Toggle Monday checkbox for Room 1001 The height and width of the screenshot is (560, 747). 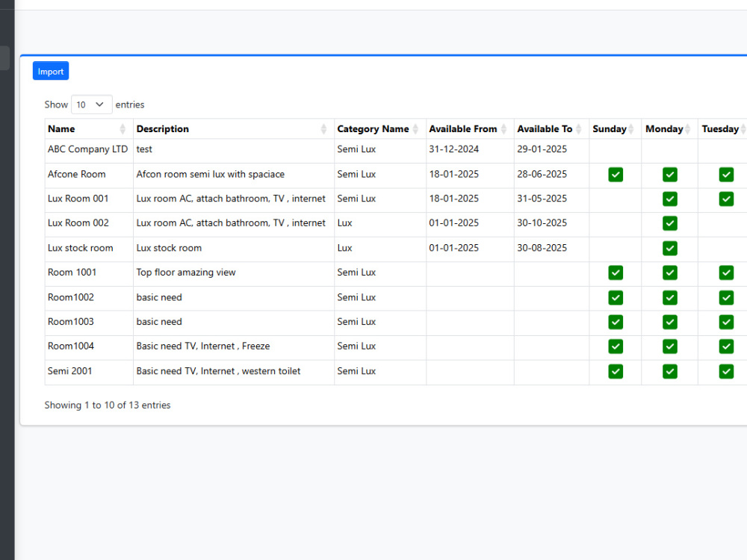tap(670, 273)
